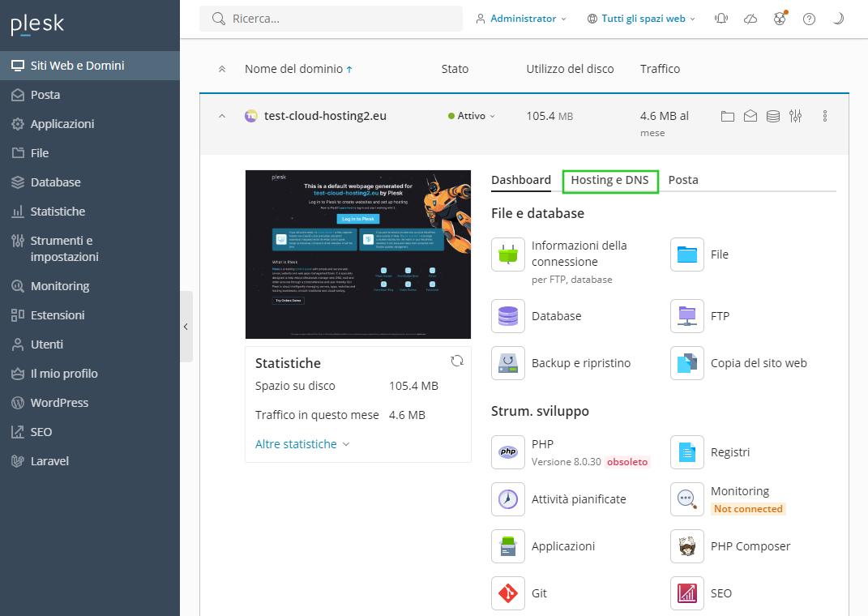This screenshot has width=868, height=616.
Task: Expand Tutti gli spazi web dropdown
Action: point(641,19)
